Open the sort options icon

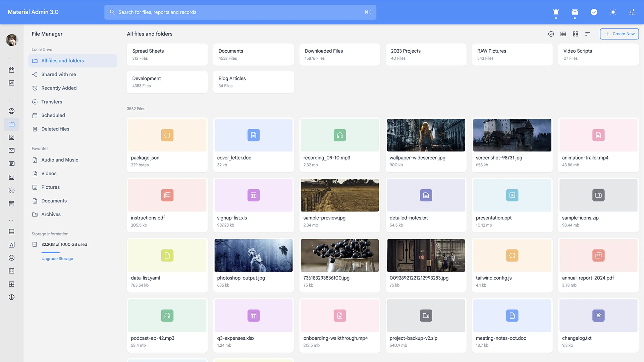[588, 34]
